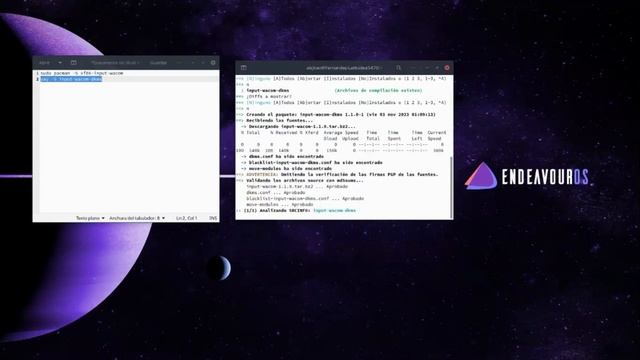Close the terminal window with the red button
This screenshot has width=640, height=360.
point(447,68)
